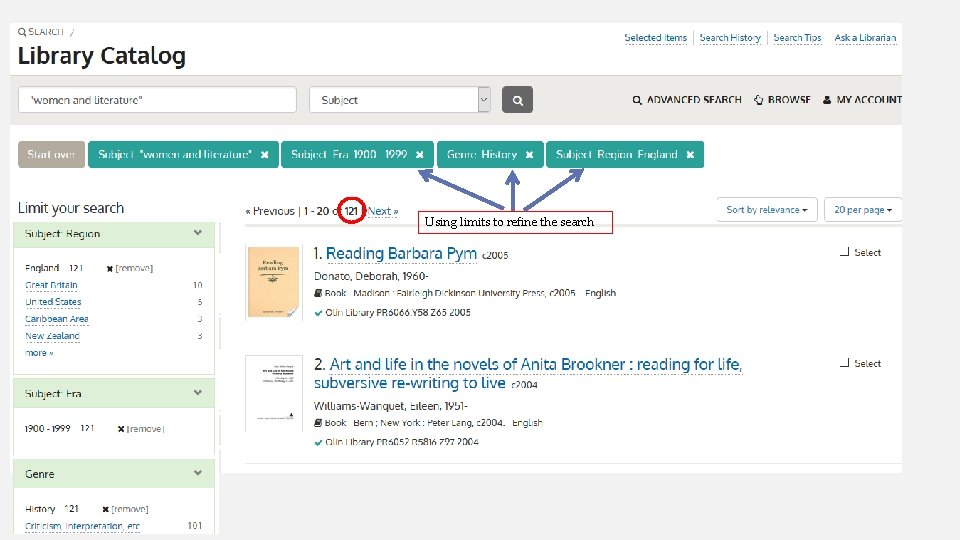Remove the Subject Era 1900-1999 filter chip
The width and height of the screenshot is (960, 540).
pyautogui.click(x=420, y=155)
